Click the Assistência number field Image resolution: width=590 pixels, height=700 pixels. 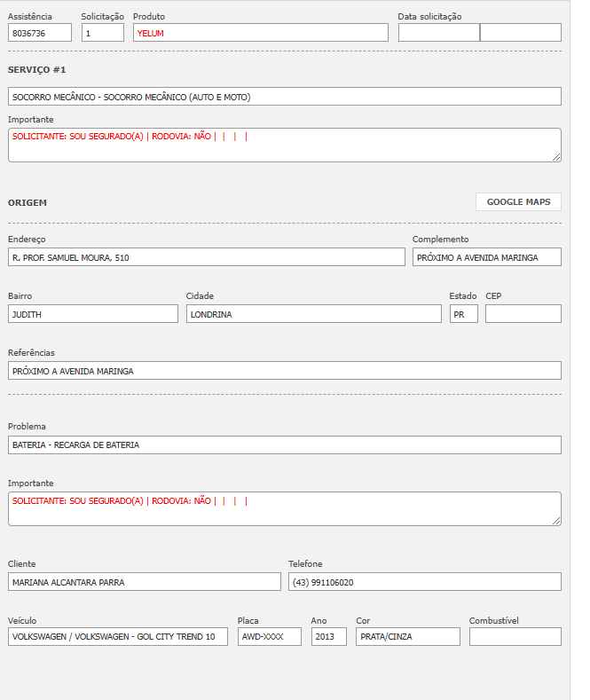[x=40, y=33]
